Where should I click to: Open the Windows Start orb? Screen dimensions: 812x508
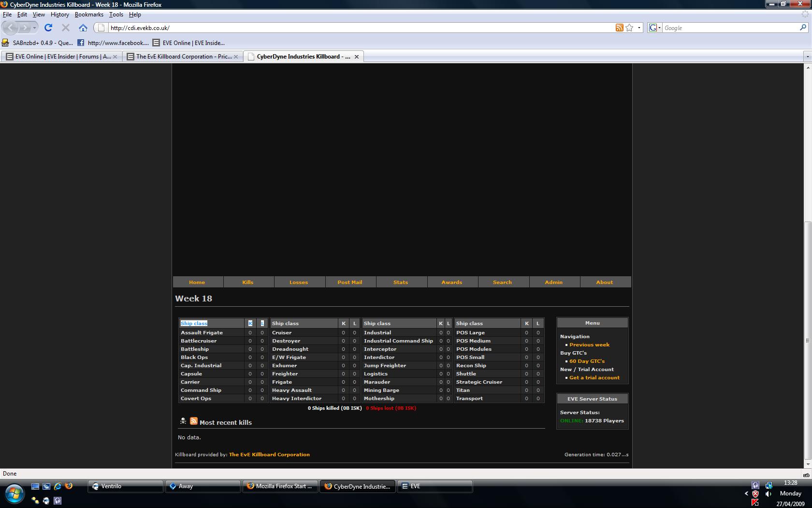tap(14, 494)
